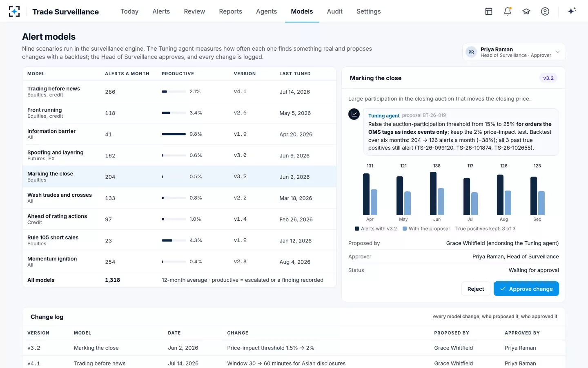Viewport: 588px width, 368px height.
Task: Select the Front running model row
Action: (179, 113)
